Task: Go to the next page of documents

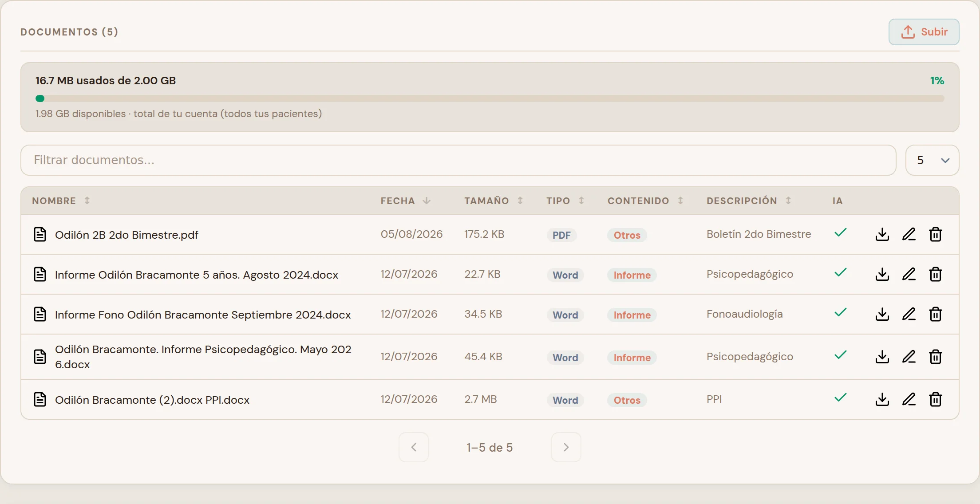Action: tap(566, 447)
